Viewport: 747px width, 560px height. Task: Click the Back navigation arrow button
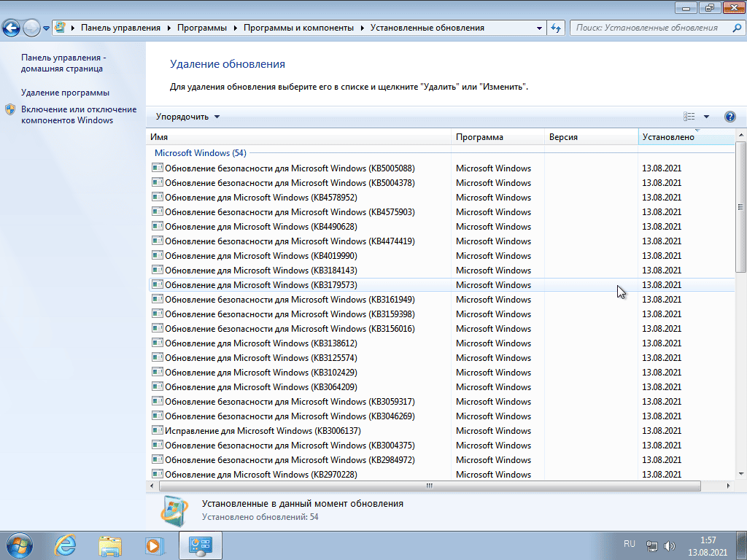tap(12, 28)
